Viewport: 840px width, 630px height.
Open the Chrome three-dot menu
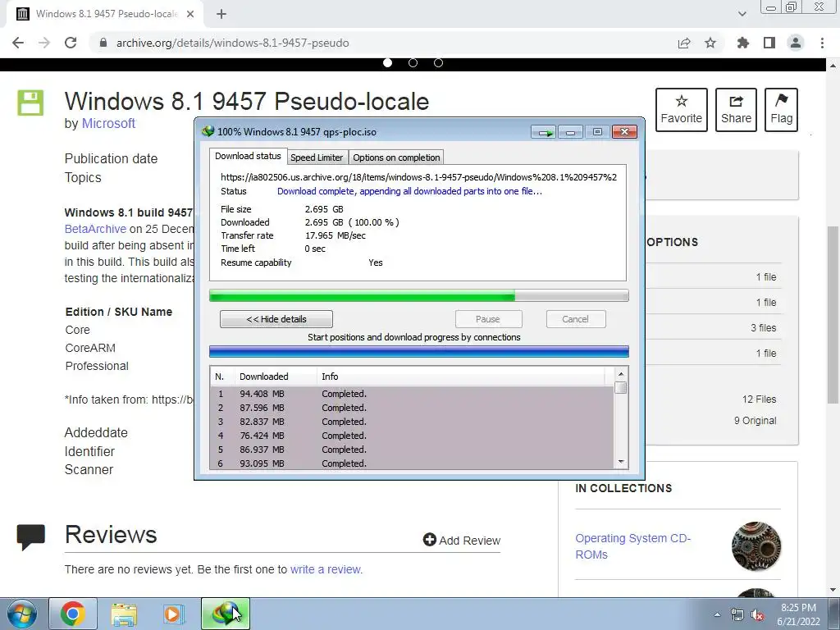pos(822,43)
